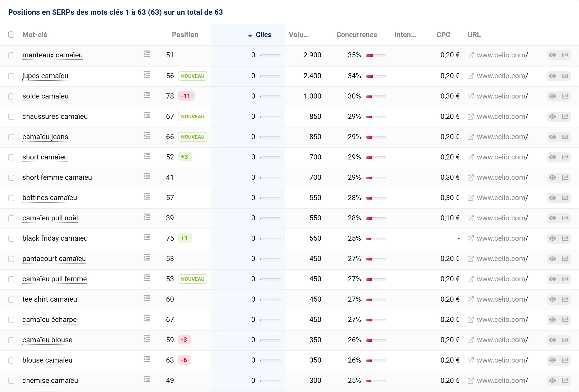Viewport: 579px width, 392px height.
Task: Open keyword link camaïeu pull femme
Action: coord(54,279)
